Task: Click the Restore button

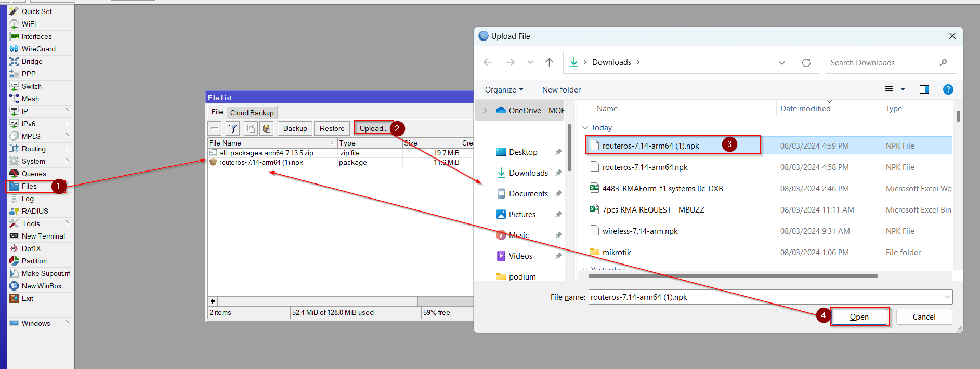Action: 332,128
